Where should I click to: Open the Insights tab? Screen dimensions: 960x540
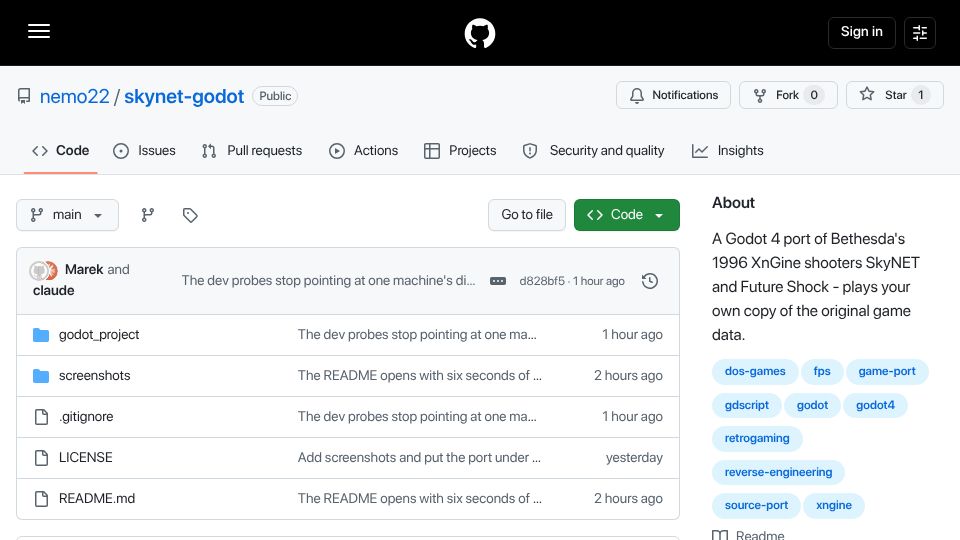[x=727, y=151]
